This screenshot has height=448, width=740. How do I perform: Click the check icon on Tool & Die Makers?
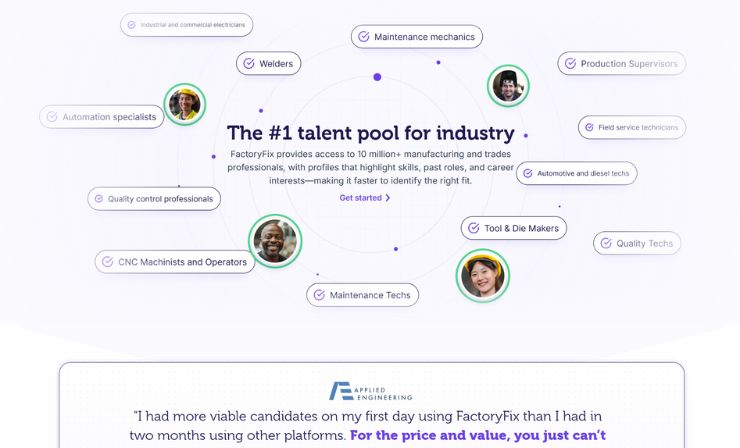(473, 228)
